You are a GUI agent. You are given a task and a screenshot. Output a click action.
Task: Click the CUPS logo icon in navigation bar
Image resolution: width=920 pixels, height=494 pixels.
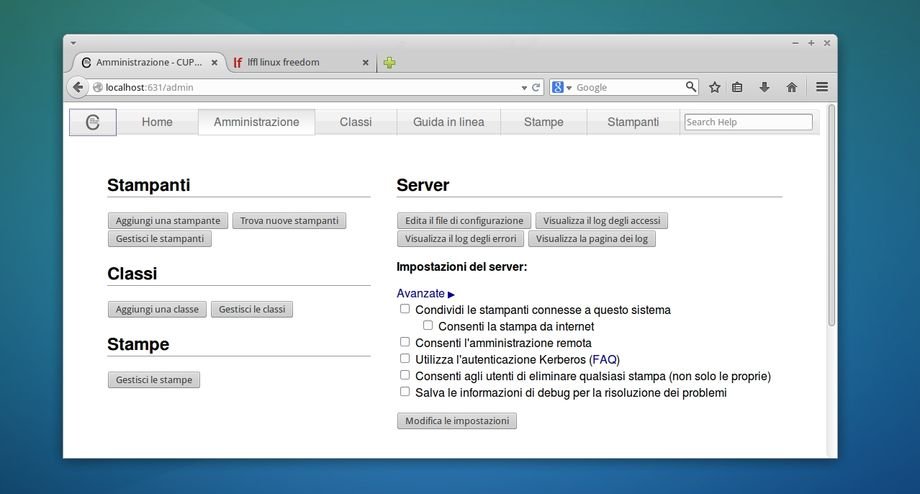point(92,122)
